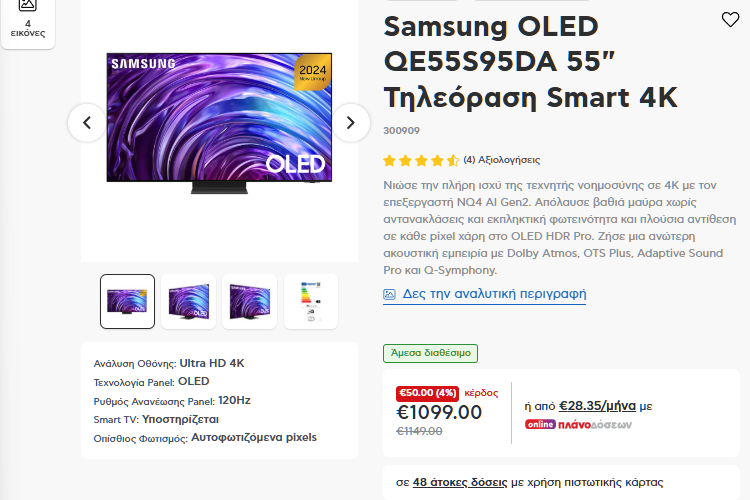Click the product title Samsung OLED QE55S95DA
The height and width of the screenshot is (500, 750).
[x=530, y=62]
